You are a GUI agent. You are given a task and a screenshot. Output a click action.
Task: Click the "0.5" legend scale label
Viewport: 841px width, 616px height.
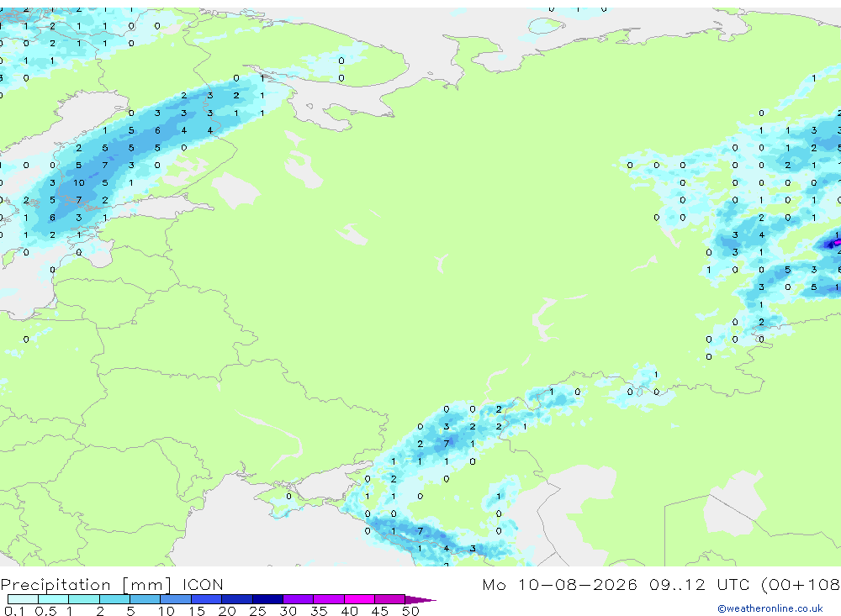[45, 611]
